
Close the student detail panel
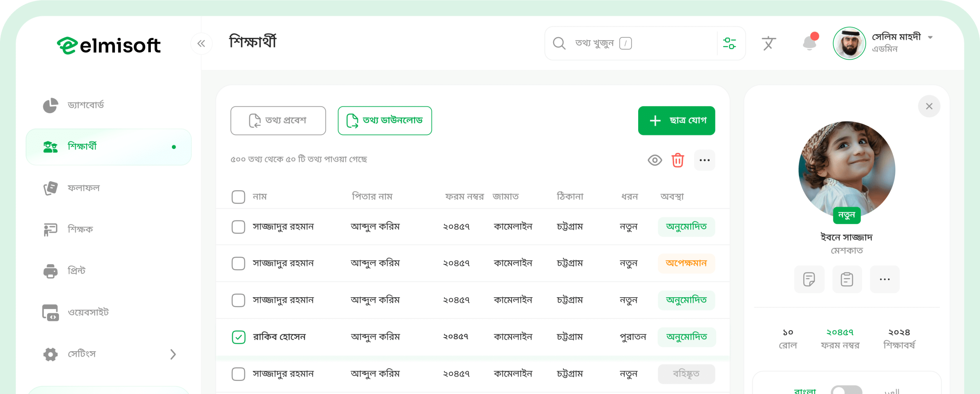929,106
